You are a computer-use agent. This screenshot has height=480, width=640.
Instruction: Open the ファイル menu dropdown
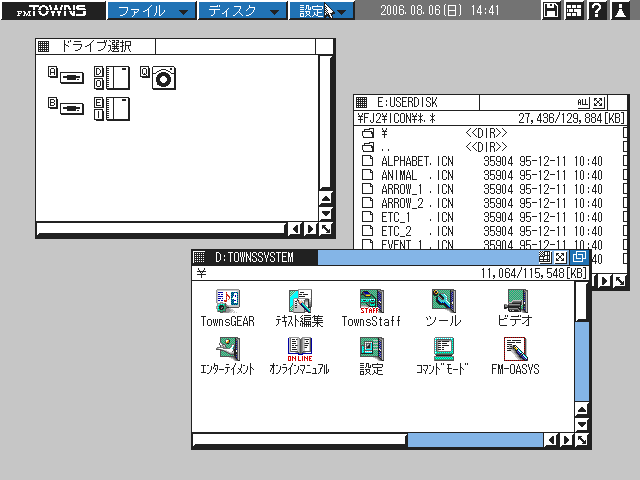151,11
